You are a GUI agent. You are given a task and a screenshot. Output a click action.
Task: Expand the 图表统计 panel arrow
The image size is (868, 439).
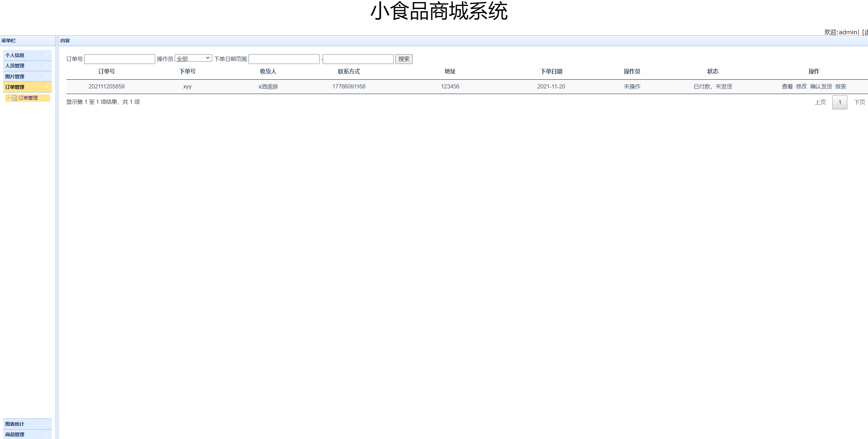[47, 424]
